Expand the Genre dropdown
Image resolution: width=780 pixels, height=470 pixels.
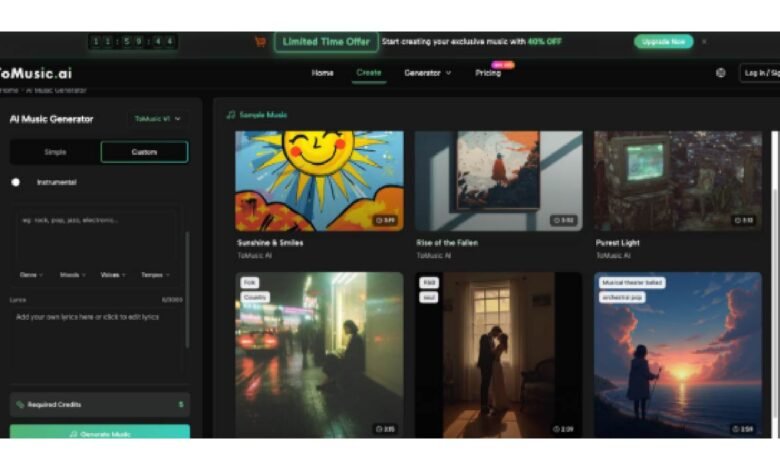pyautogui.click(x=31, y=274)
